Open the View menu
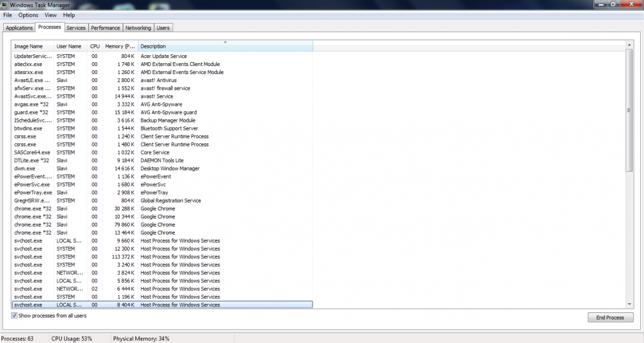Viewport: 644px width, 343px height. [x=51, y=15]
